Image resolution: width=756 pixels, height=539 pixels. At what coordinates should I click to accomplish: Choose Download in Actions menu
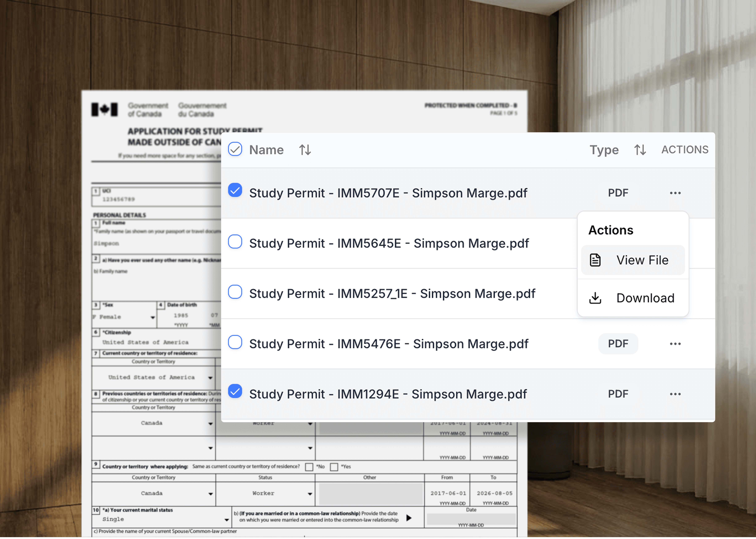(x=633, y=298)
